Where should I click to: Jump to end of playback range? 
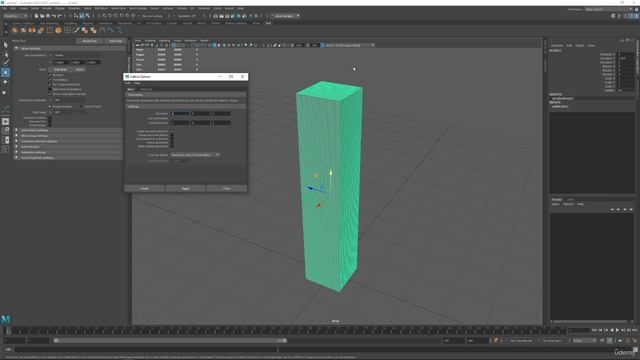coord(634,330)
